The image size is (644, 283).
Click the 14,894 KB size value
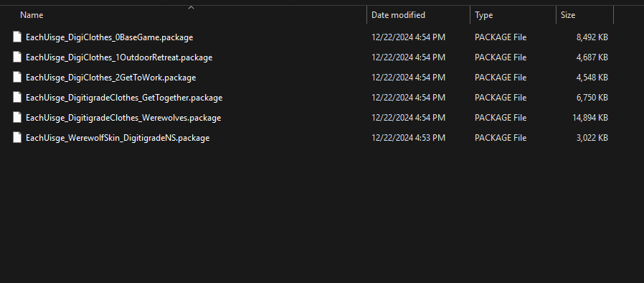click(589, 118)
